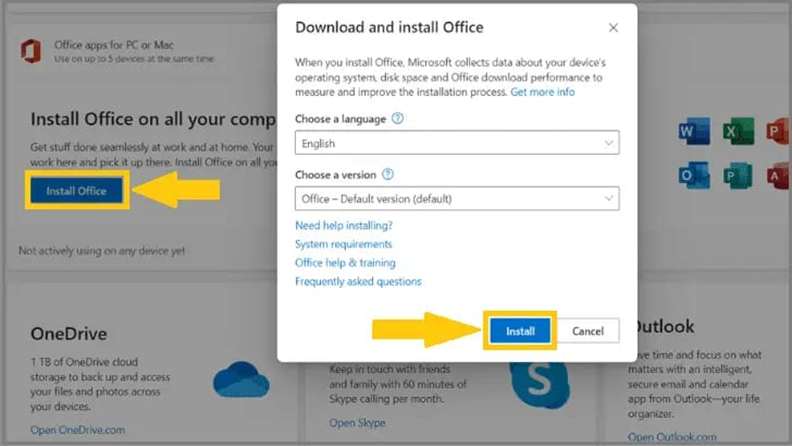Open the Need help installing? link
Screen dimensions: 792x446
point(343,225)
